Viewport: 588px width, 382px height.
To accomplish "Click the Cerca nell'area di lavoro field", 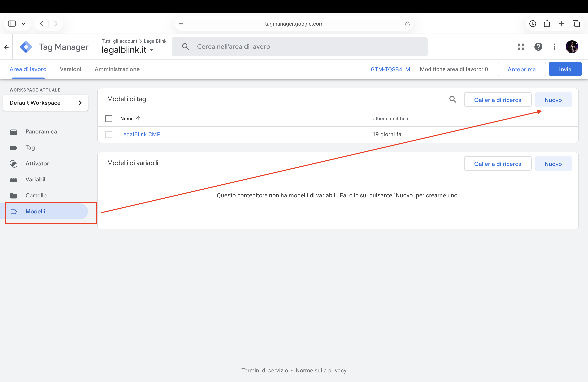I will (299, 47).
